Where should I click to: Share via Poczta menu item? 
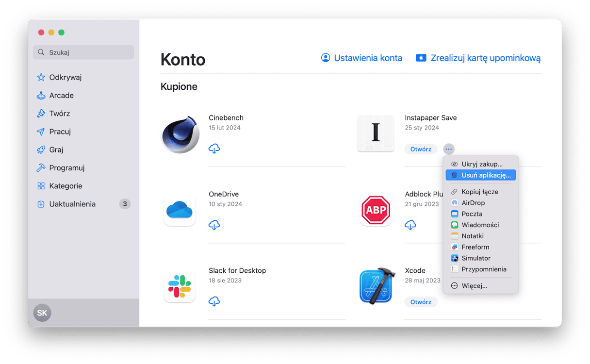(481, 214)
